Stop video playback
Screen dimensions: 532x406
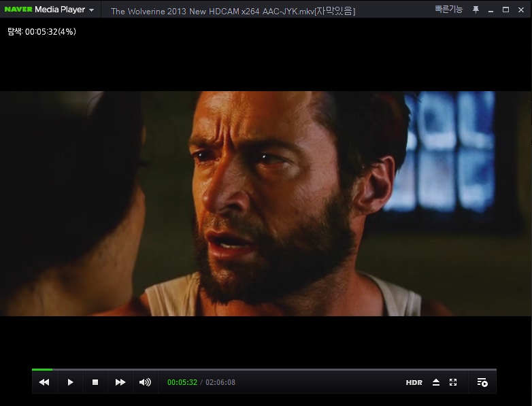tap(95, 382)
